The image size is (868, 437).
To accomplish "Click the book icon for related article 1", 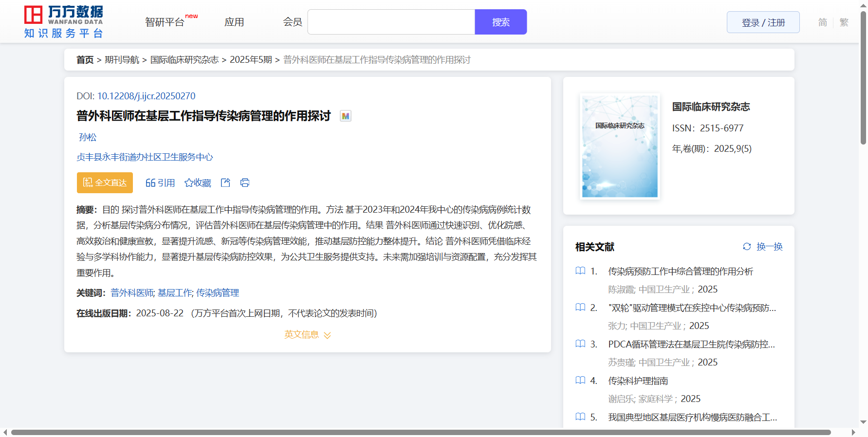I will [580, 271].
